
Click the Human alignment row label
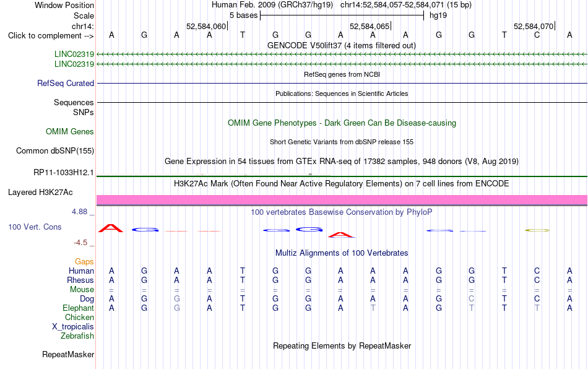point(81,271)
